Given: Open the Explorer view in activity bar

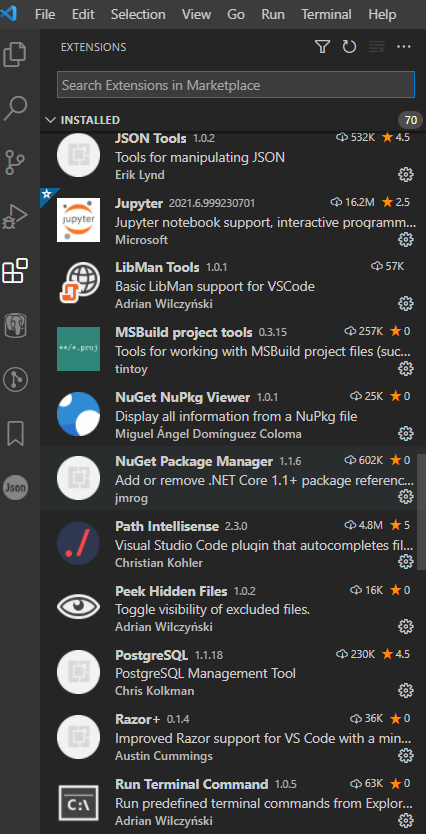Looking at the screenshot, I should point(15,54).
